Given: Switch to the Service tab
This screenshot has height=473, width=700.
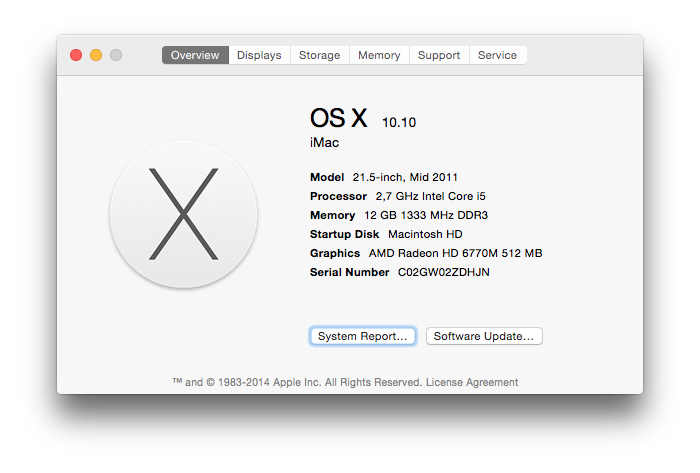Looking at the screenshot, I should coord(497,55).
